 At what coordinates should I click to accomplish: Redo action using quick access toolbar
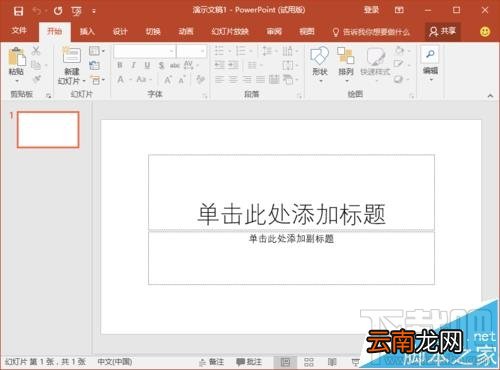click(58, 11)
